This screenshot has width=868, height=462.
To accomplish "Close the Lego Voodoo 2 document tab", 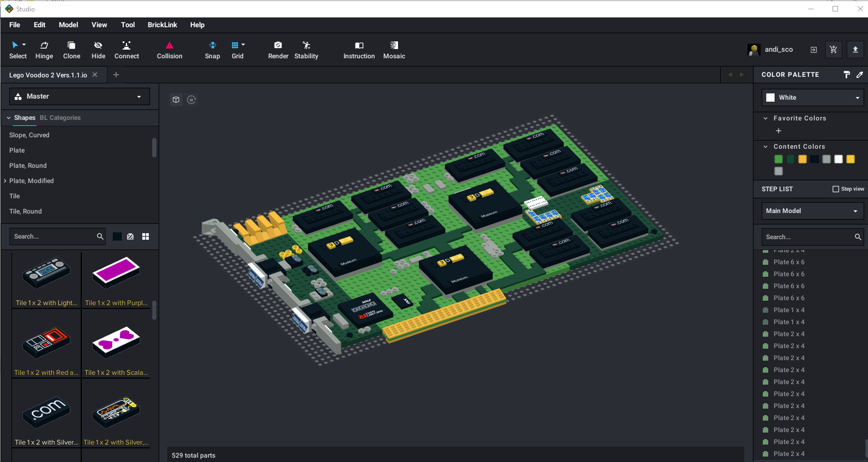I will (95, 75).
